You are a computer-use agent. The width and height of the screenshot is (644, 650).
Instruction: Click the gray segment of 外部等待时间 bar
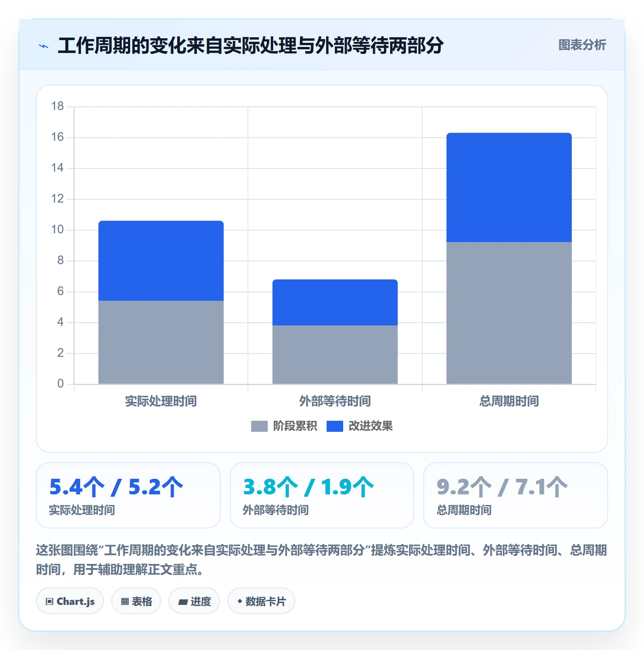[x=335, y=354]
